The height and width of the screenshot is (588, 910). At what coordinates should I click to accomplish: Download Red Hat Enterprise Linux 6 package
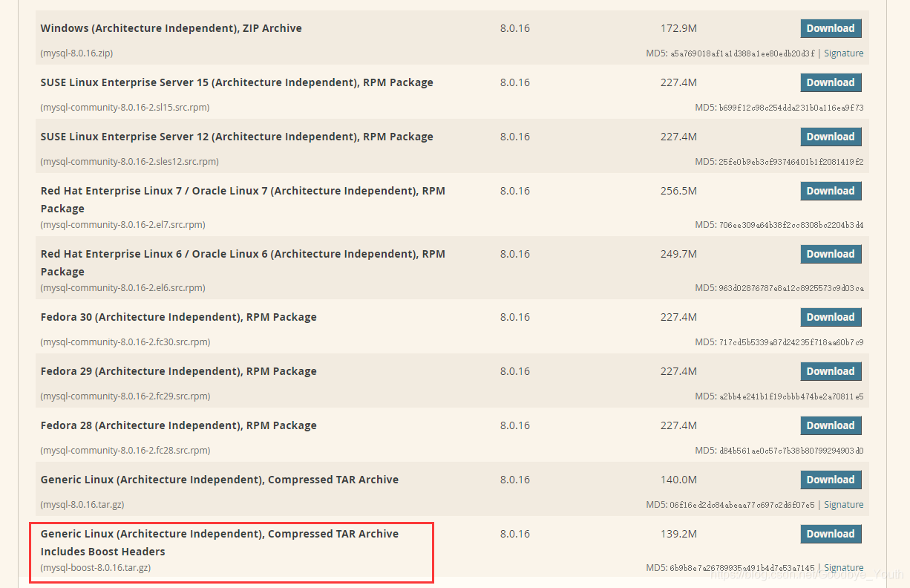point(831,254)
